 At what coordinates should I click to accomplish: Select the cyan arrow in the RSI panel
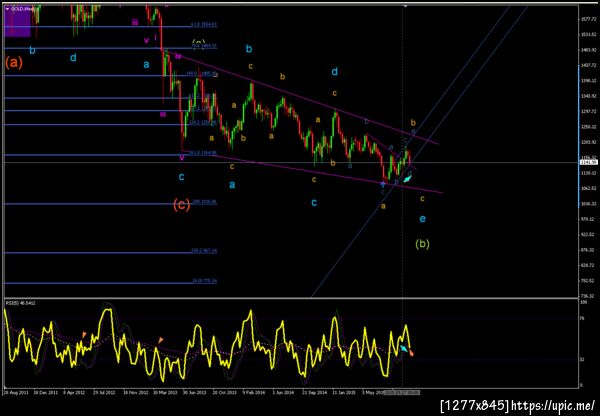click(x=403, y=348)
